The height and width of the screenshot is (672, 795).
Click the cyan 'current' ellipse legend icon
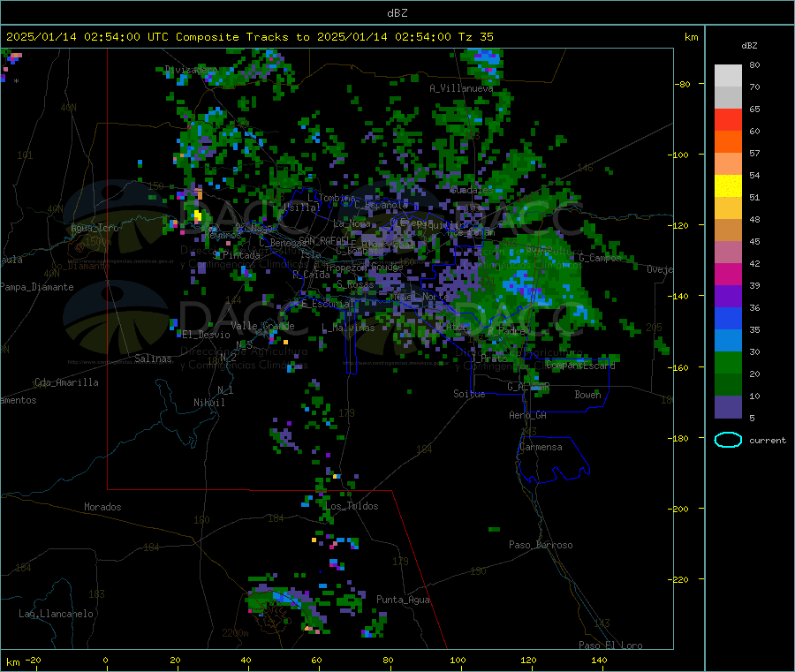click(x=728, y=440)
